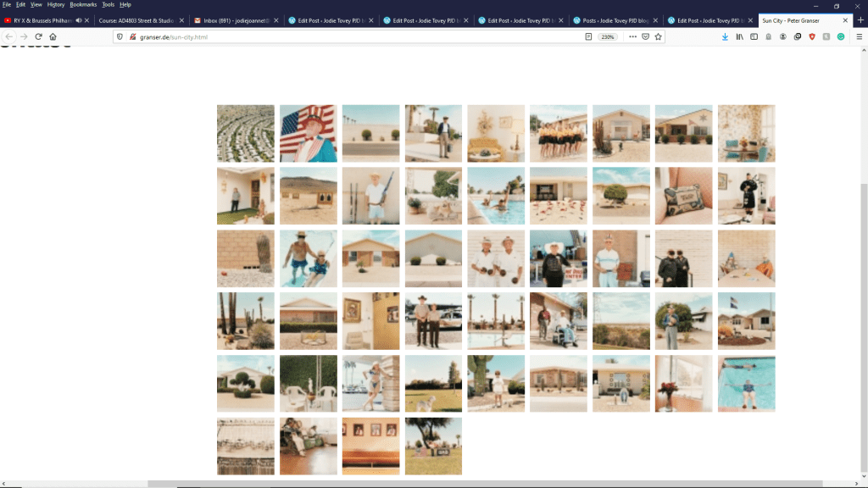Open the American flag costume photo thumbnail
The image size is (868, 488).
309,133
